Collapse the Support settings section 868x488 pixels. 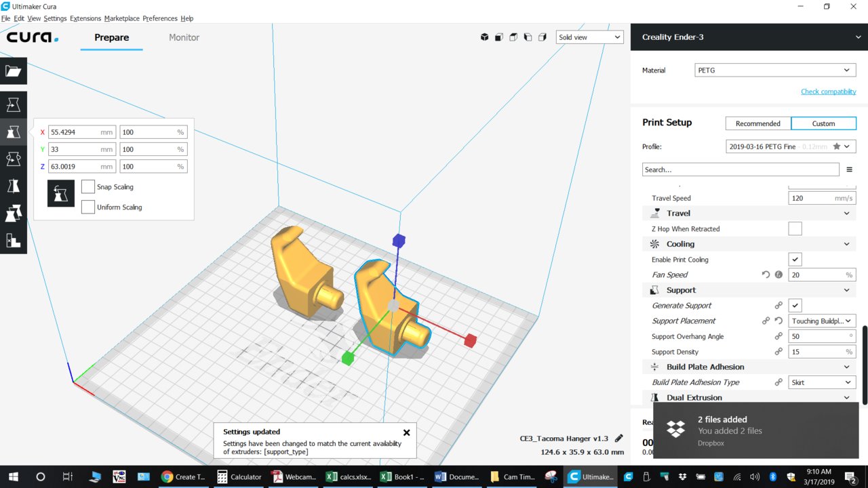pos(749,290)
